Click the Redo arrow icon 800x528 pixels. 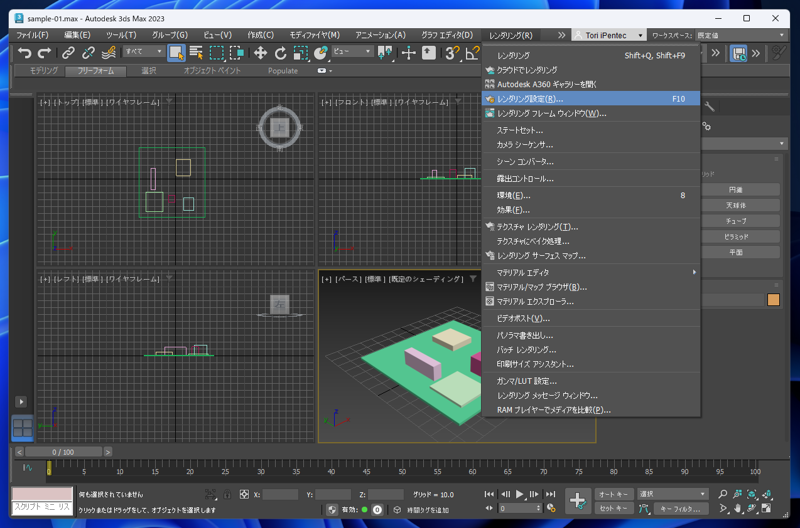[44, 53]
